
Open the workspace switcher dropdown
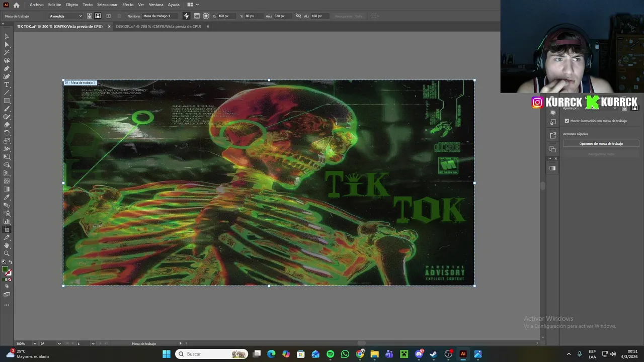pos(193,5)
